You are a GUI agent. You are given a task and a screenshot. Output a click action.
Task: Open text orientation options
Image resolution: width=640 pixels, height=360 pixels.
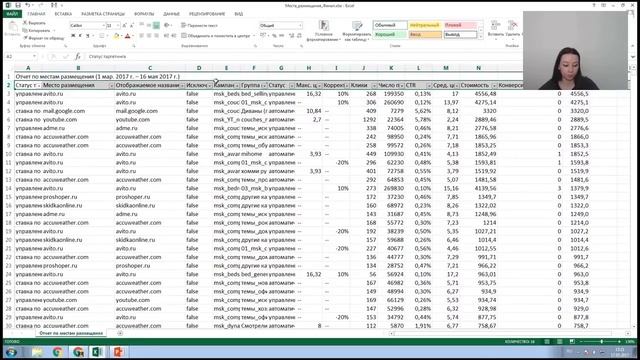[167, 25]
